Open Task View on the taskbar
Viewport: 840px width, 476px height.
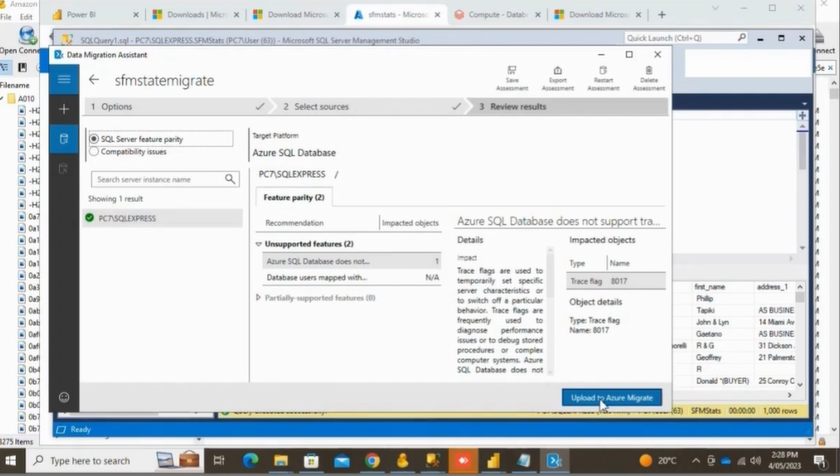219,460
